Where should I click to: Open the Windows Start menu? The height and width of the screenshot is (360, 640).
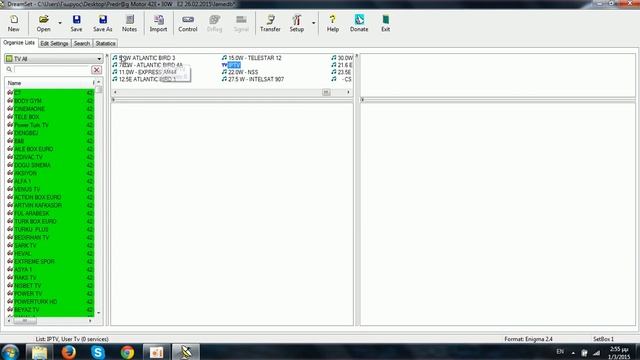[x=10, y=352]
